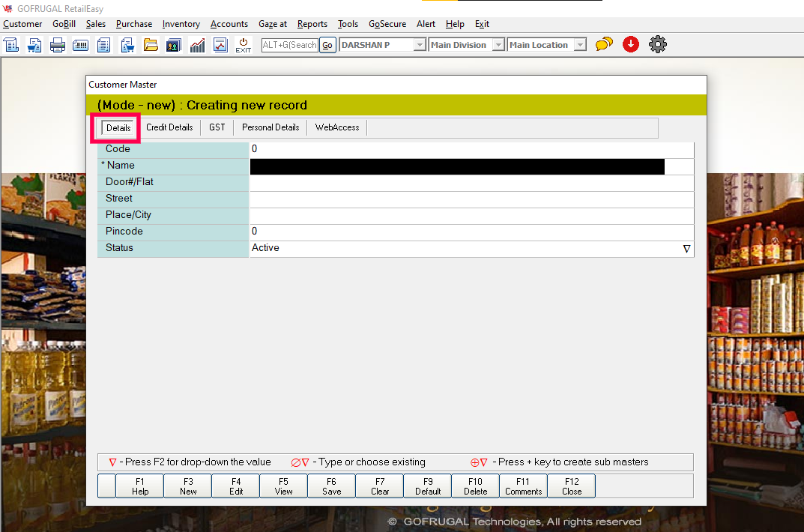Click the F12 Close button
Viewport: 804px width, 532px height.
572,486
